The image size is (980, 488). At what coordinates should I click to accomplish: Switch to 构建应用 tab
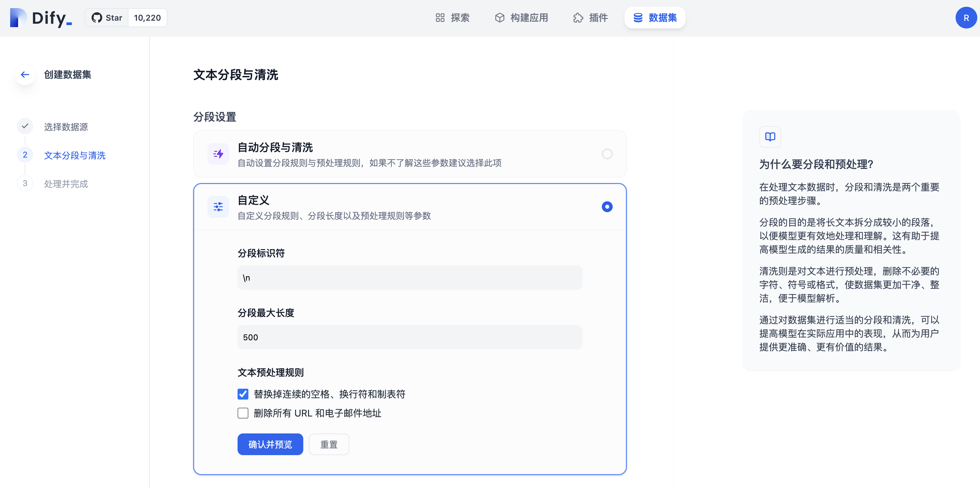click(x=521, y=18)
